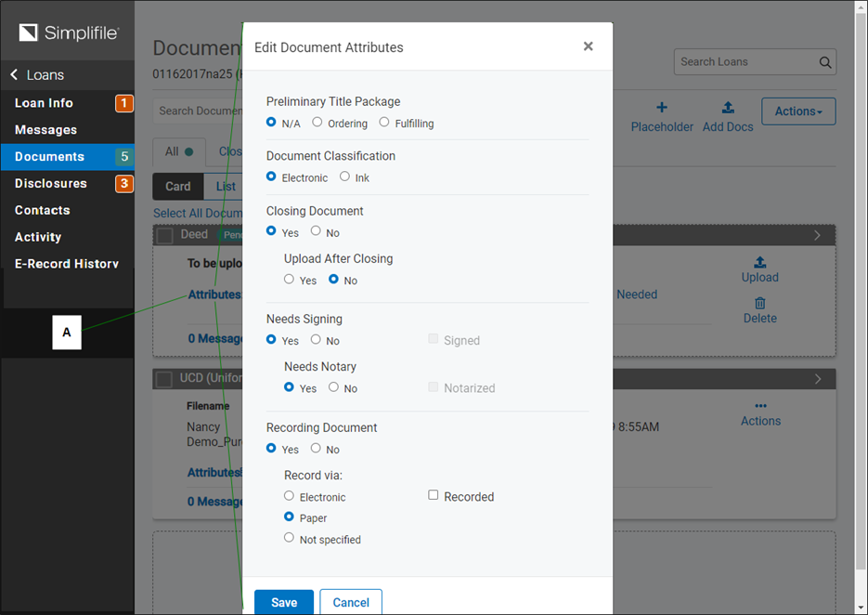Tick the UCD card checkbox
Viewport: 868px width, 615px height.
[164, 380]
